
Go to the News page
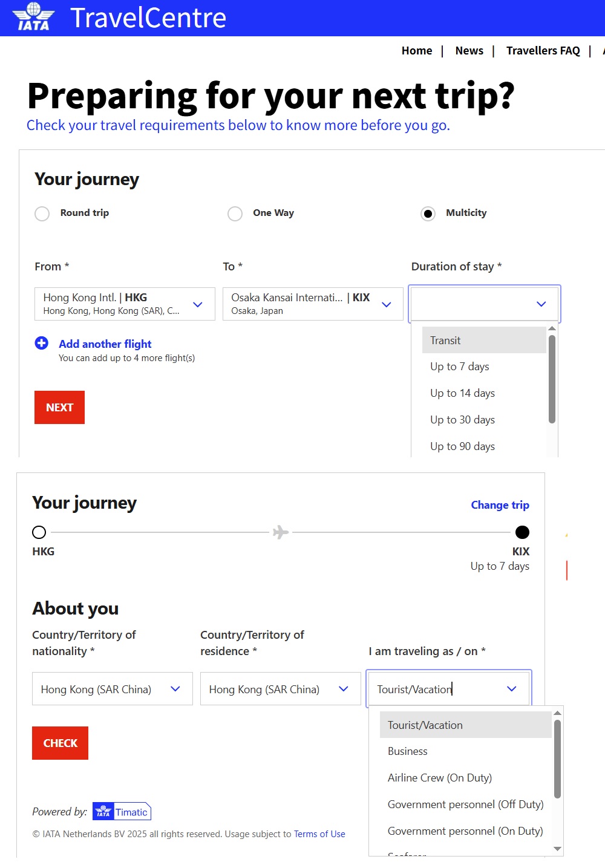tap(469, 51)
